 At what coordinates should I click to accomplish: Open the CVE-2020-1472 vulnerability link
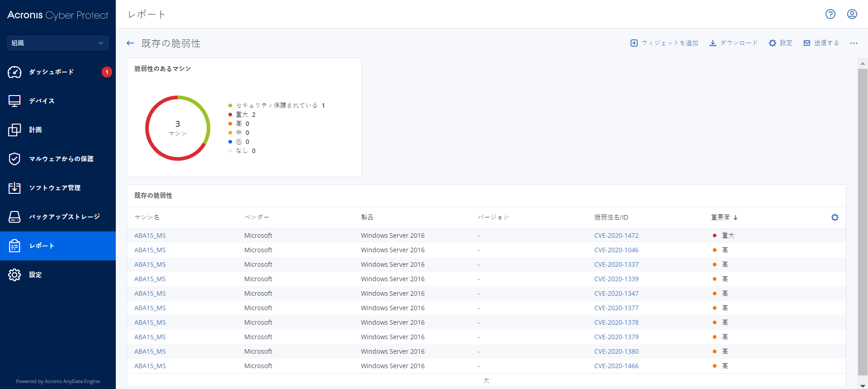click(x=616, y=235)
